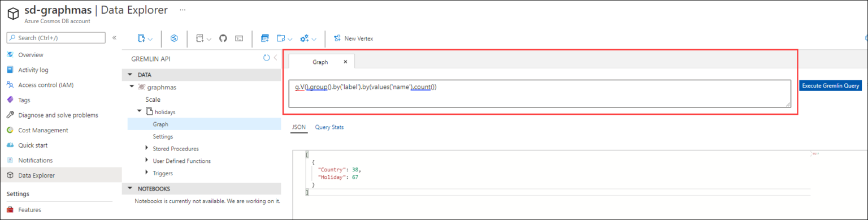Click the New SQL Query window icon
Image resolution: width=868 pixels, height=220 pixels.
point(264,38)
